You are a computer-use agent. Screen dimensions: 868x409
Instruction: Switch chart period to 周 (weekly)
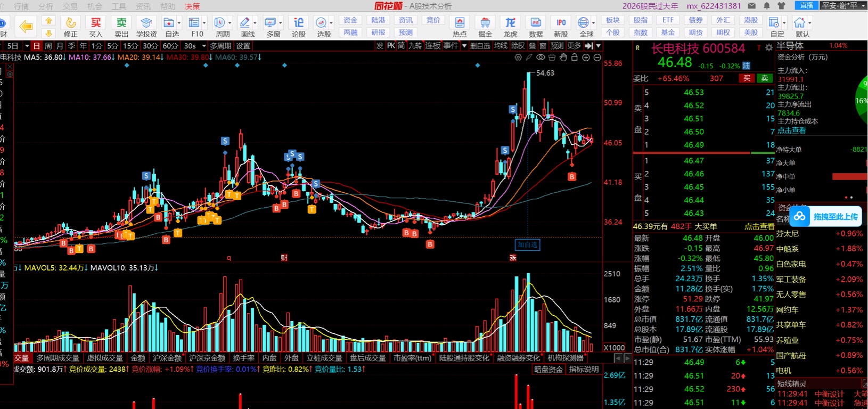(48, 46)
